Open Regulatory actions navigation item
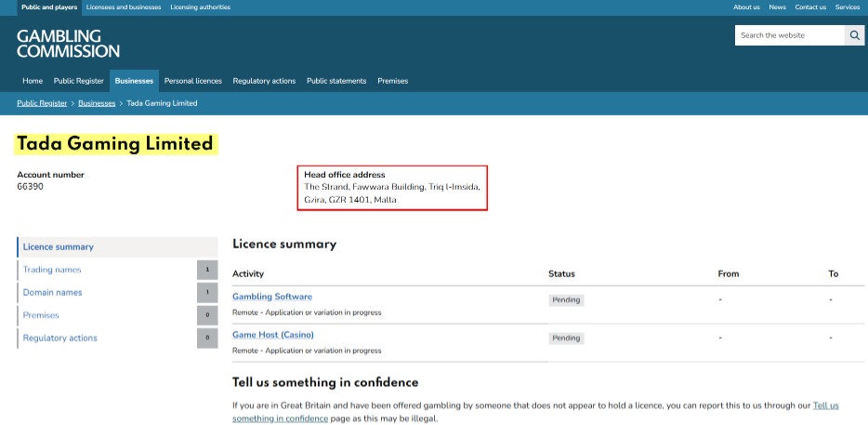The image size is (868, 425). [x=264, y=81]
